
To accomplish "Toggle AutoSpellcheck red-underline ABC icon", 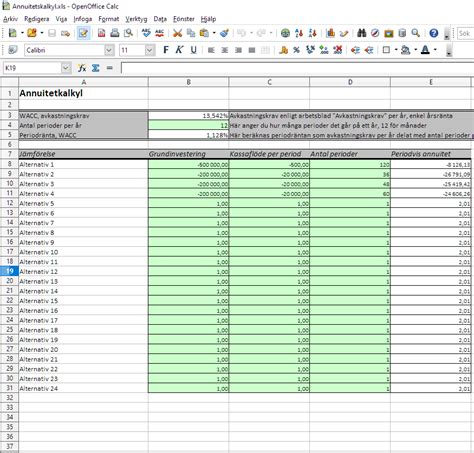I will [x=159, y=33].
